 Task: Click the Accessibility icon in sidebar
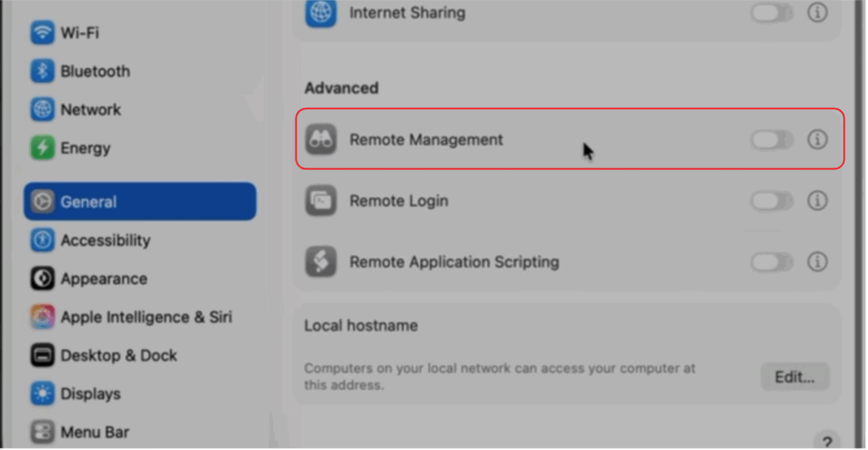42,241
